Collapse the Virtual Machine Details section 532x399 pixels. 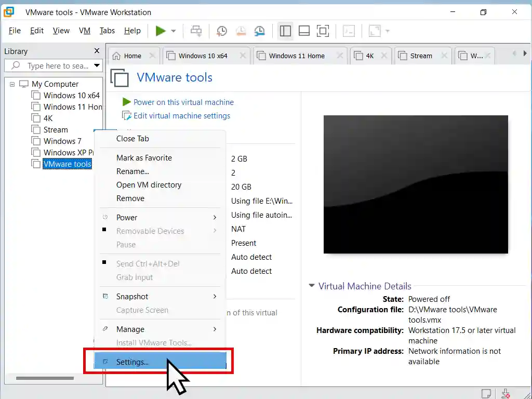(x=312, y=286)
